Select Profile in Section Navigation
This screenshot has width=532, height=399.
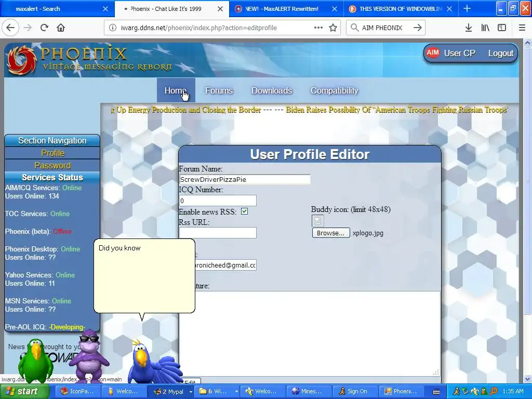tap(52, 153)
